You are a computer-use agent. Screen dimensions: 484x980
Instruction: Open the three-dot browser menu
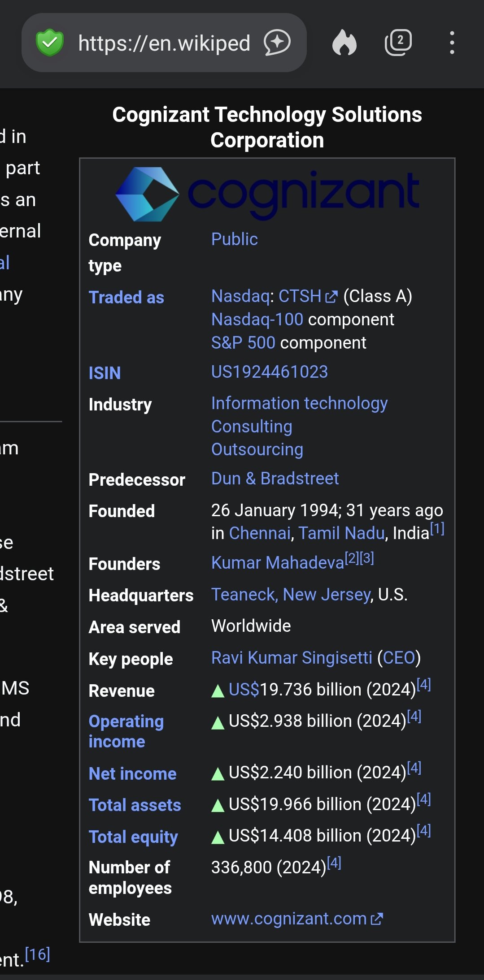(452, 43)
